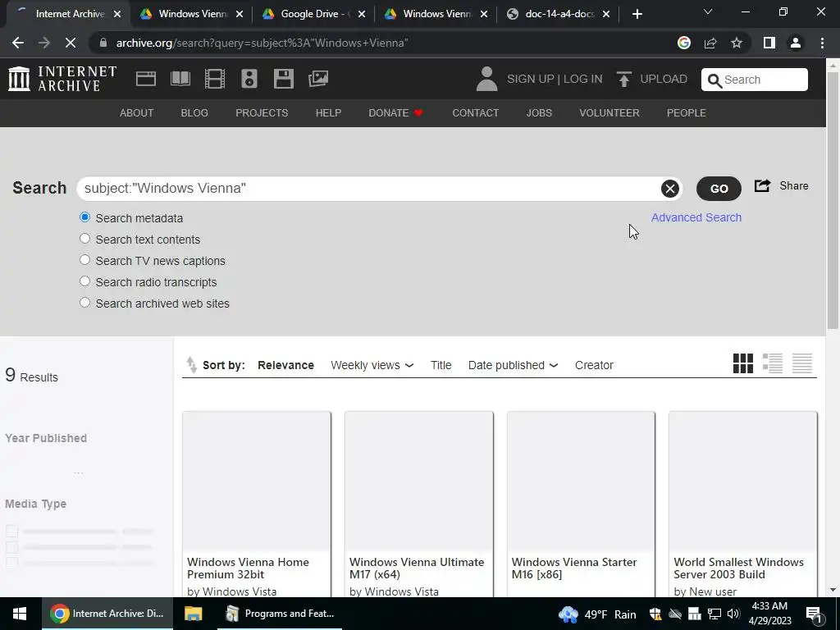This screenshot has height=630, width=840.
Task: Open the Chrome profile icon
Action: [796, 43]
